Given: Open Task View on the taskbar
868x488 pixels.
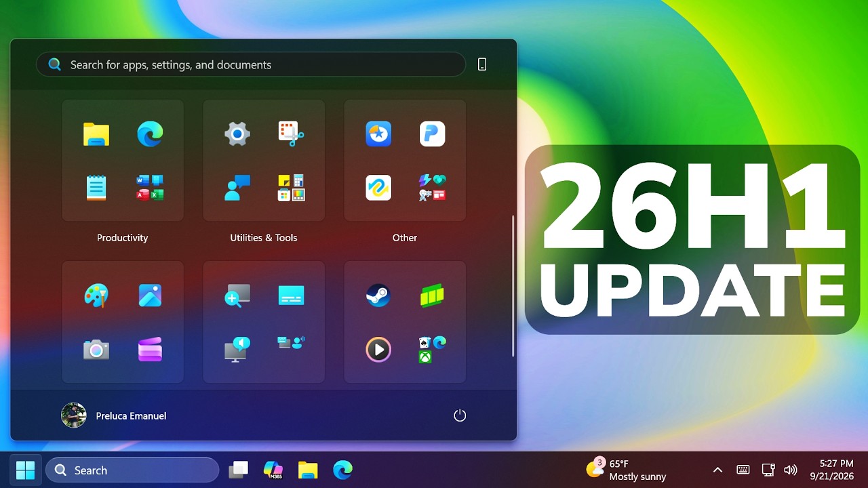Looking at the screenshot, I should [238, 470].
